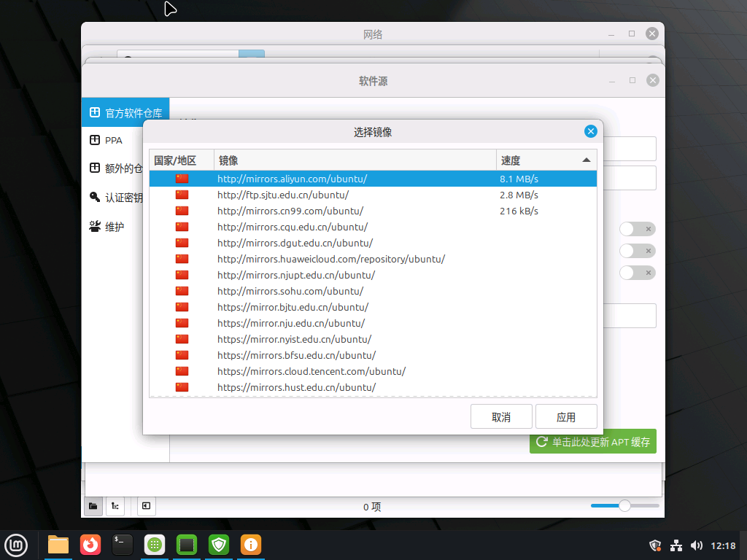Viewport: 747px width, 560px height.
Task: Click the 8.1 MB/s speed value
Action: pos(519,179)
